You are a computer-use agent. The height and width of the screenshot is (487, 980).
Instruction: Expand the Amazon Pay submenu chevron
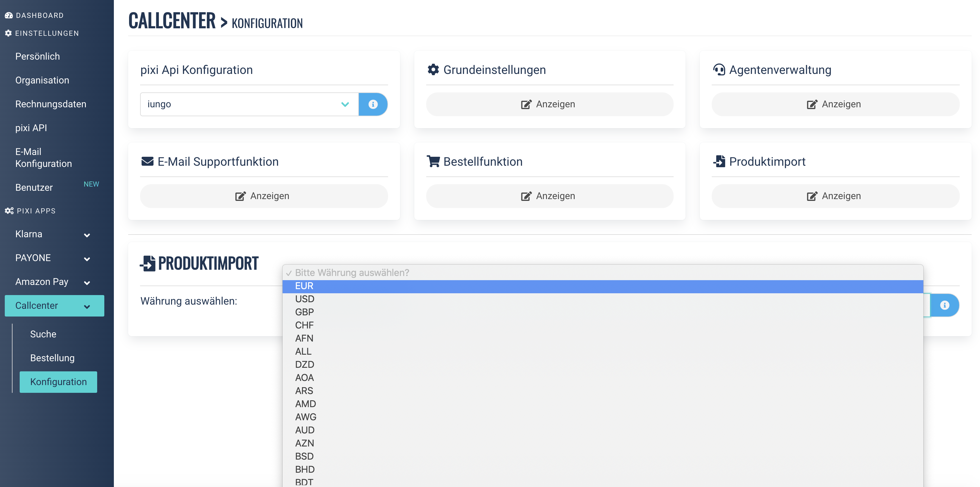point(87,283)
